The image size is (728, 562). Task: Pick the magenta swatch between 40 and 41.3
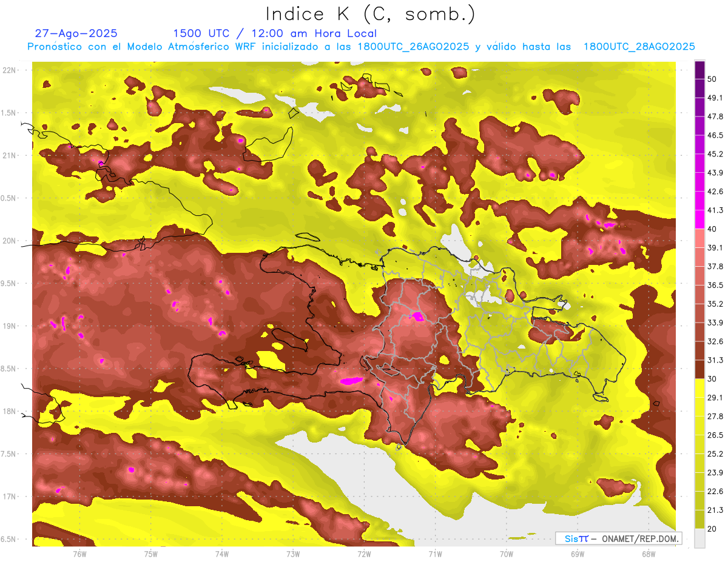(699, 219)
